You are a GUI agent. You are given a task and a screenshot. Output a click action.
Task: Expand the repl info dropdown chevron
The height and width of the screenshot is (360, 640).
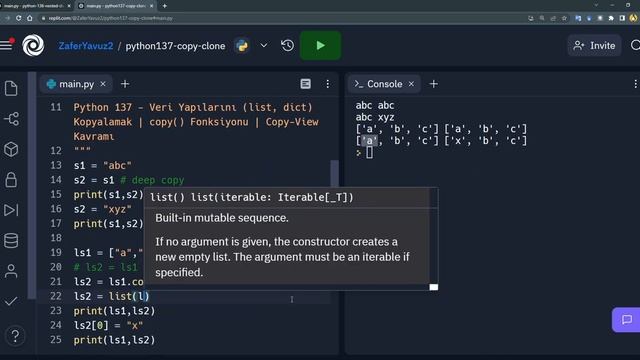tap(264, 45)
